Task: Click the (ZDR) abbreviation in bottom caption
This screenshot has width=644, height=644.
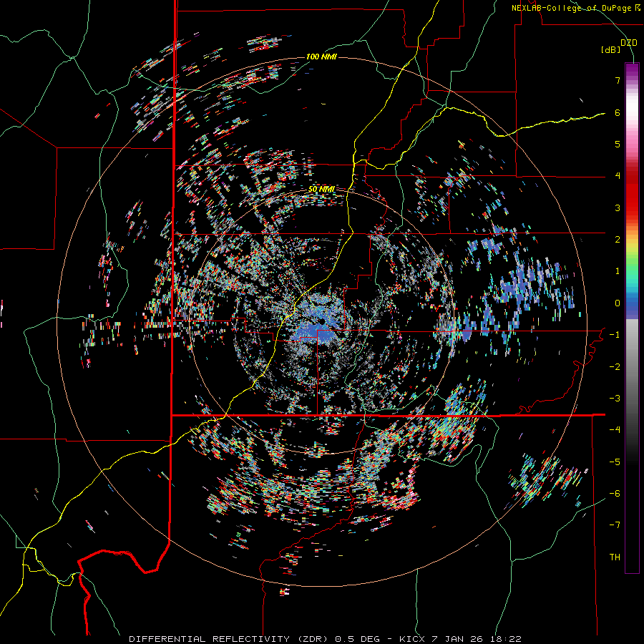Action: tap(313, 639)
